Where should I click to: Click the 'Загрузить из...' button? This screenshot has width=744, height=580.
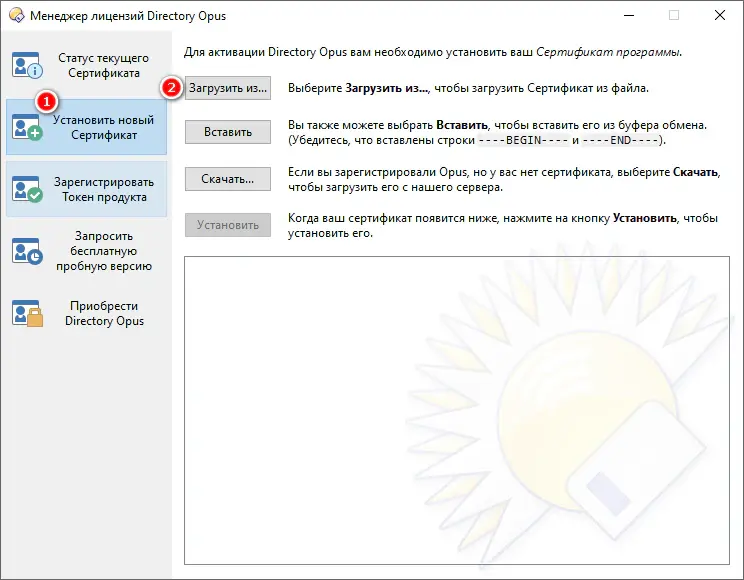228,88
